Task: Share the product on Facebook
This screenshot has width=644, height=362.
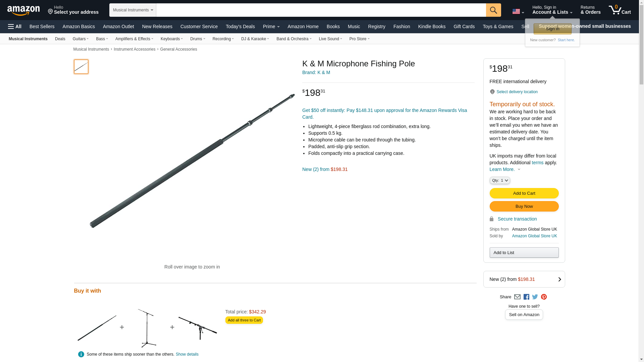Action: (526, 297)
